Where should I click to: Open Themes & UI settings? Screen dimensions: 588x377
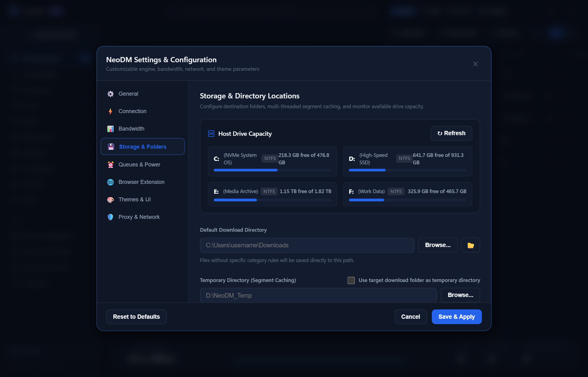pyautogui.click(x=142, y=200)
